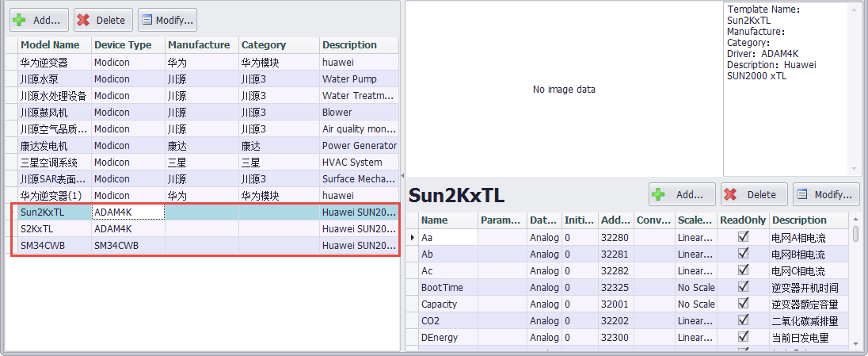Select the S2KxTL model row

[48, 228]
